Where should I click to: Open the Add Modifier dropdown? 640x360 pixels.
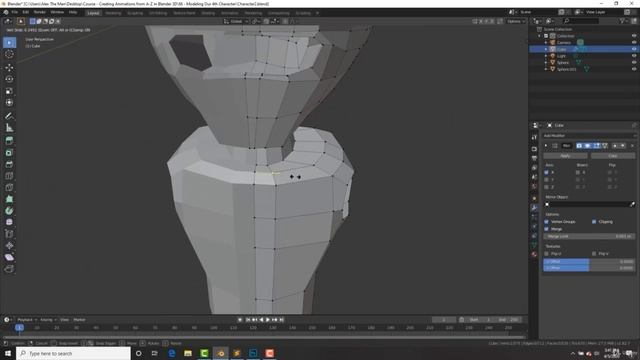[589, 136]
